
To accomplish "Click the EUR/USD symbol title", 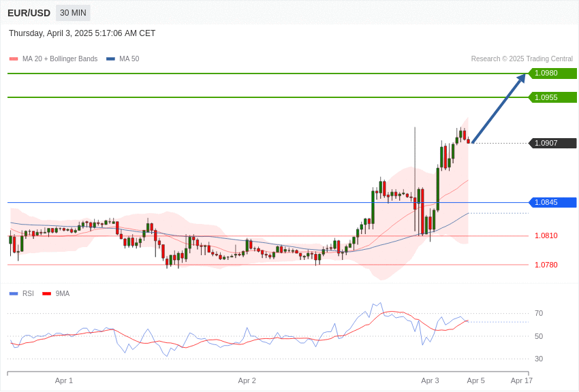I will coord(29,13).
